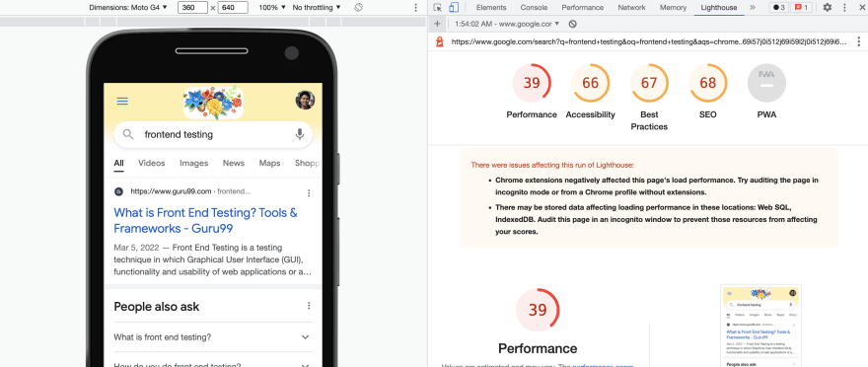Click the rotate device orientation icon
868x367 pixels.
point(358,8)
